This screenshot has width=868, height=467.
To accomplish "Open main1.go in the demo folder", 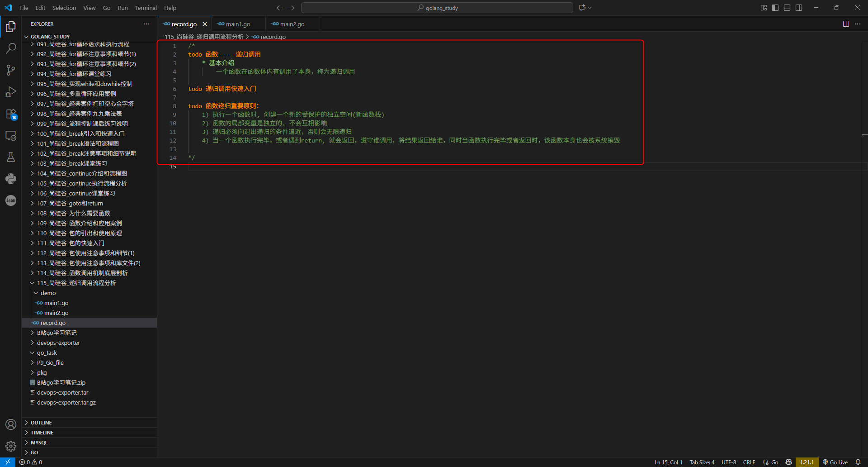I will click(x=90, y=303).
